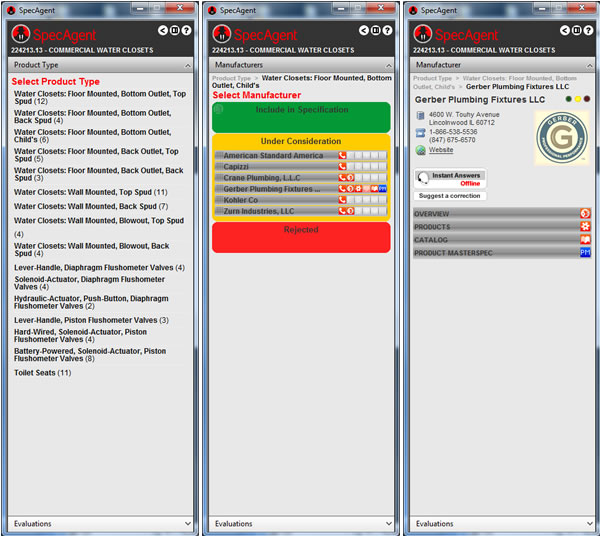Image resolution: width=600 pixels, height=536 pixels.
Task: Click back arrow icon in Product Type window
Action: tap(163, 30)
